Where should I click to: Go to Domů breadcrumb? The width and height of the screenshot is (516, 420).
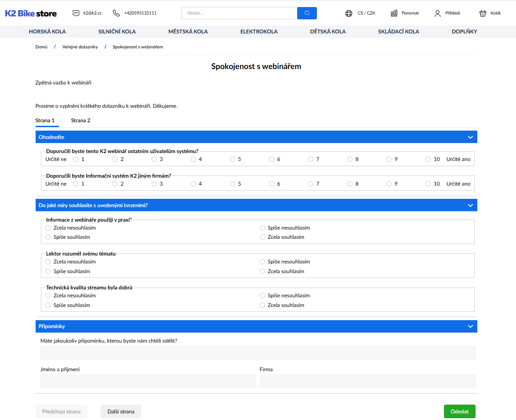[41, 47]
